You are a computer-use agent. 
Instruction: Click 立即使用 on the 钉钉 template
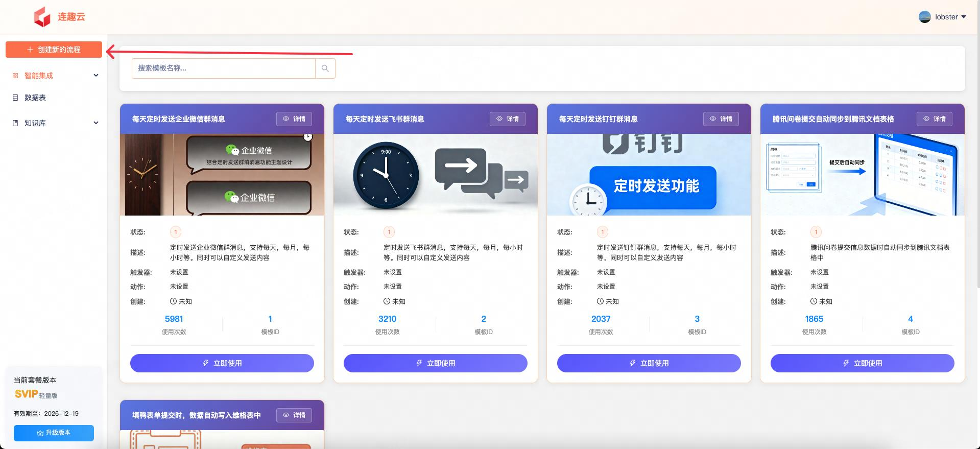(649, 363)
